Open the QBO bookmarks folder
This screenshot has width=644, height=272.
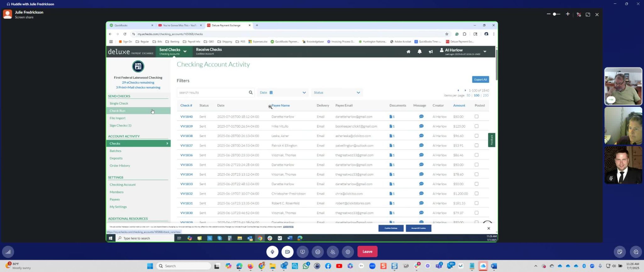coord(209,42)
